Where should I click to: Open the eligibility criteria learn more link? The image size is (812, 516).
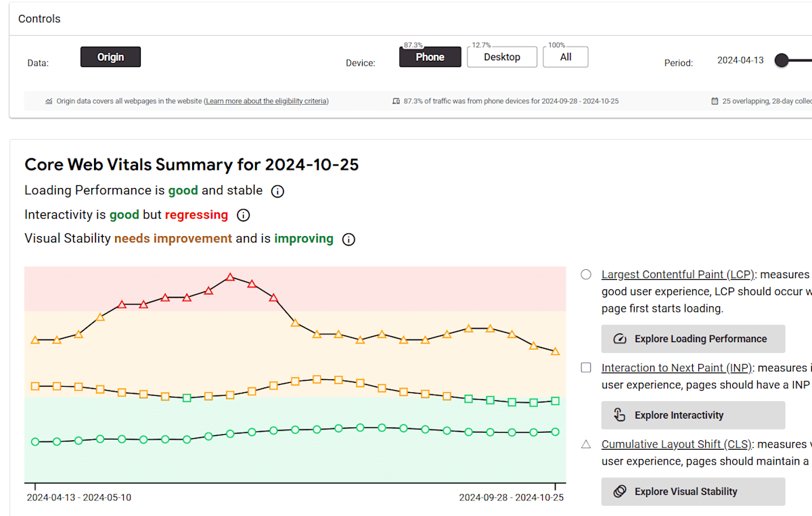click(266, 101)
